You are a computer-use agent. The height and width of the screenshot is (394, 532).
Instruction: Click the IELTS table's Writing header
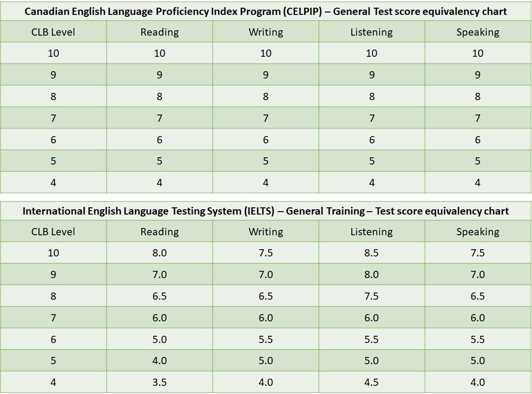[x=266, y=232]
